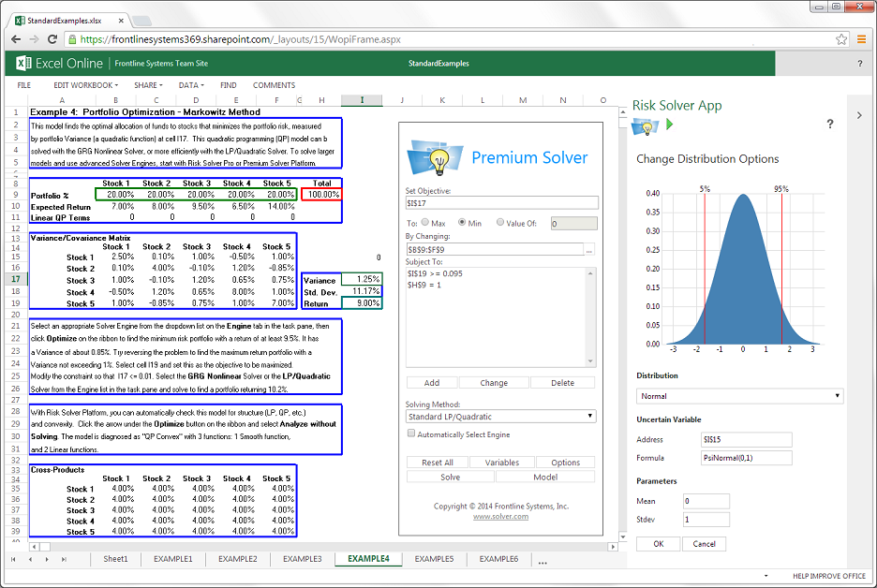Open the Edit Workbook menu dropdown
This screenshot has width=877, height=588.
coord(84,85)
